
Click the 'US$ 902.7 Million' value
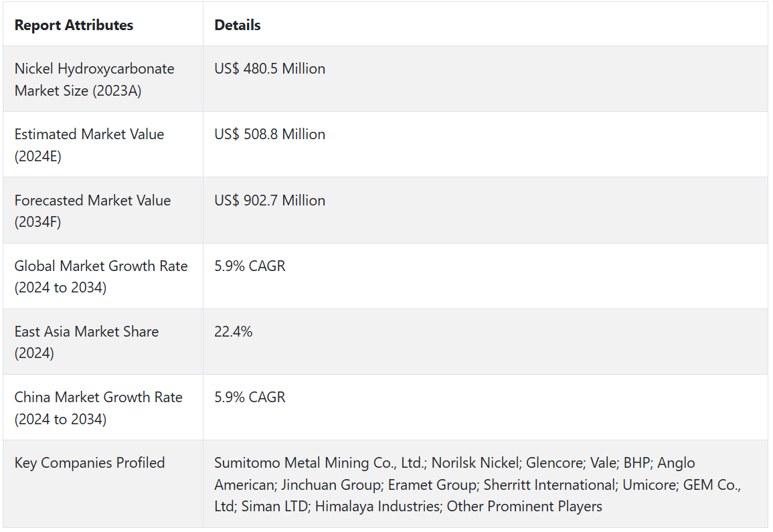(x=270, y=200)
